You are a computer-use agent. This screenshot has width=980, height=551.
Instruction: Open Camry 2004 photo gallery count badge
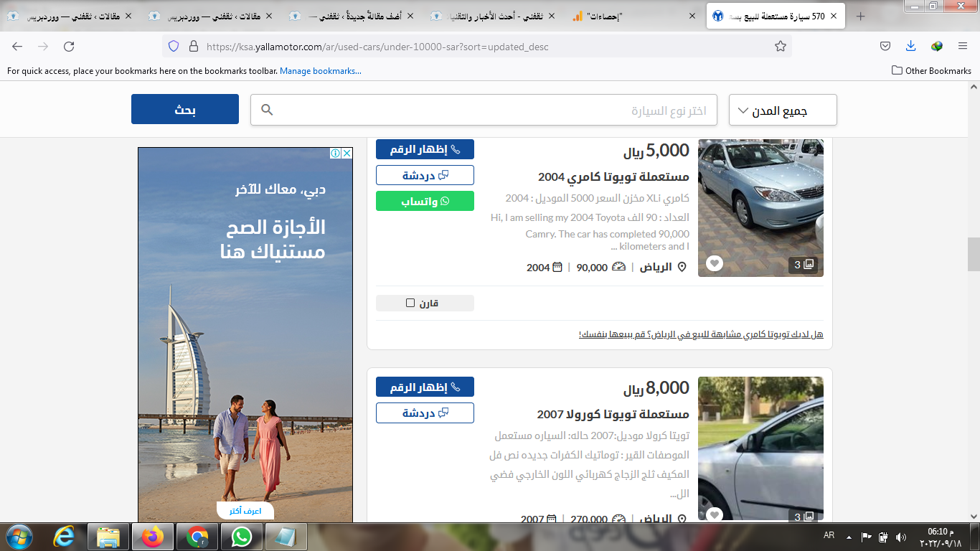(x=804, y=265)
